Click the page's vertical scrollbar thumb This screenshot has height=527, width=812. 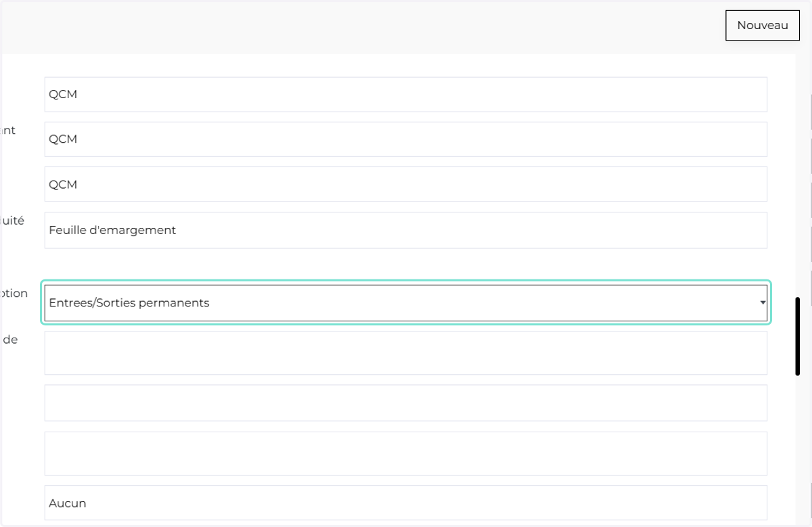tap(798, 336)
